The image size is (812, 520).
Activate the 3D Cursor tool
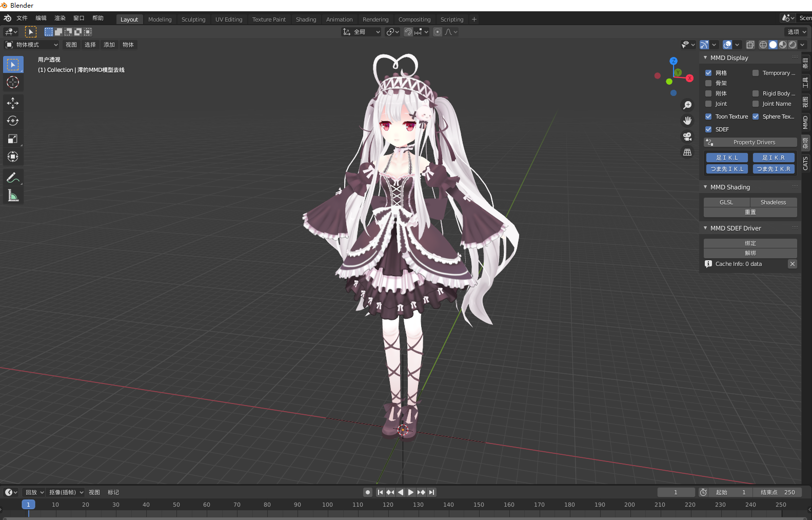13,82
